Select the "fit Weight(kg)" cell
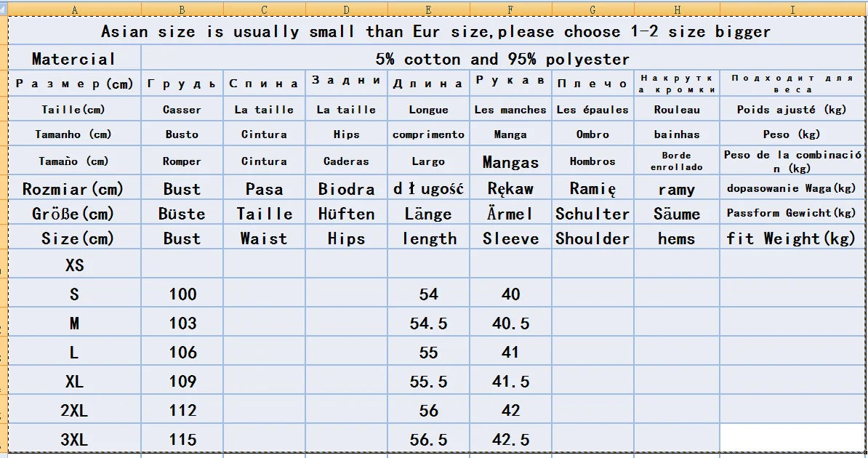Screen dimensions: 868x458 [x=792, y=238]
